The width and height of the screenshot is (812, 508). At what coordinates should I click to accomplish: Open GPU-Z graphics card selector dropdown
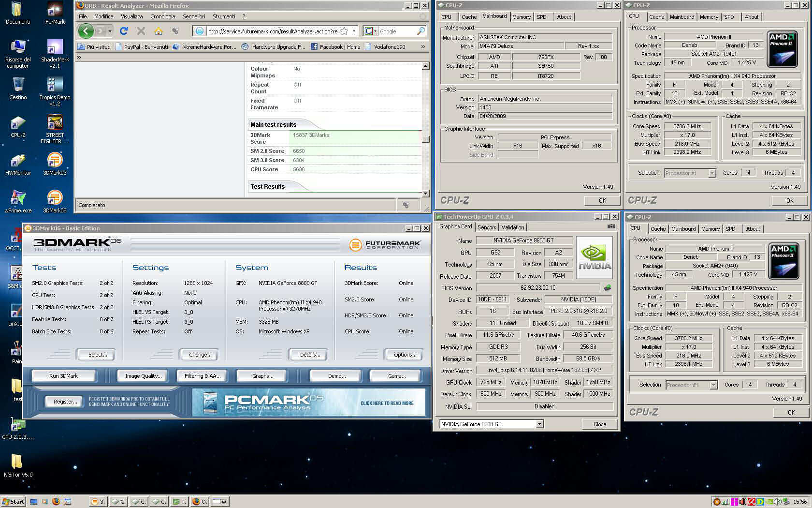click(540, 424)
